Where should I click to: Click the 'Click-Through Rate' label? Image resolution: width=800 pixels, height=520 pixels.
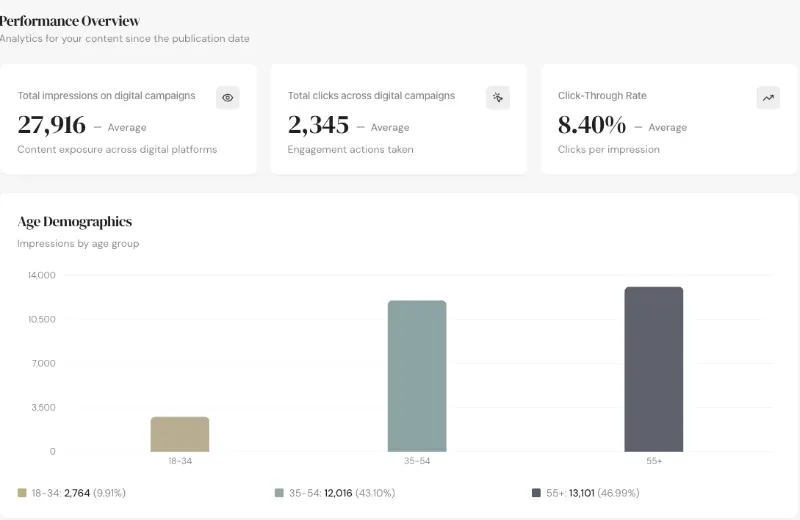pyautogui.click(x=602, y=95)
